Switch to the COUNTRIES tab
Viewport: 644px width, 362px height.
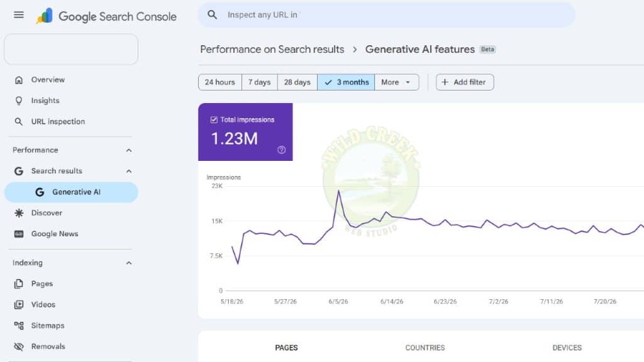click(x=425, y=348)
